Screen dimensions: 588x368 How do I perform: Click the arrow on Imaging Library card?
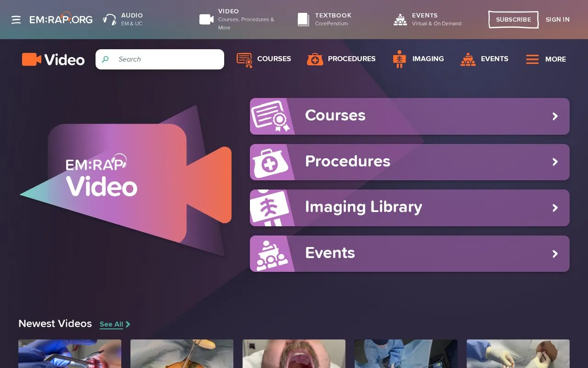pos(555,208)
